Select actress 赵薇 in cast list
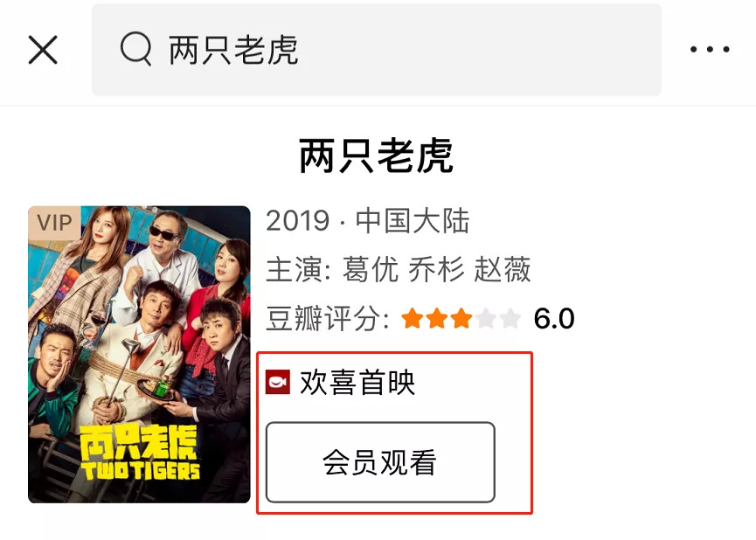Screen dimensions: 756x540 click(x=503, y=269)
